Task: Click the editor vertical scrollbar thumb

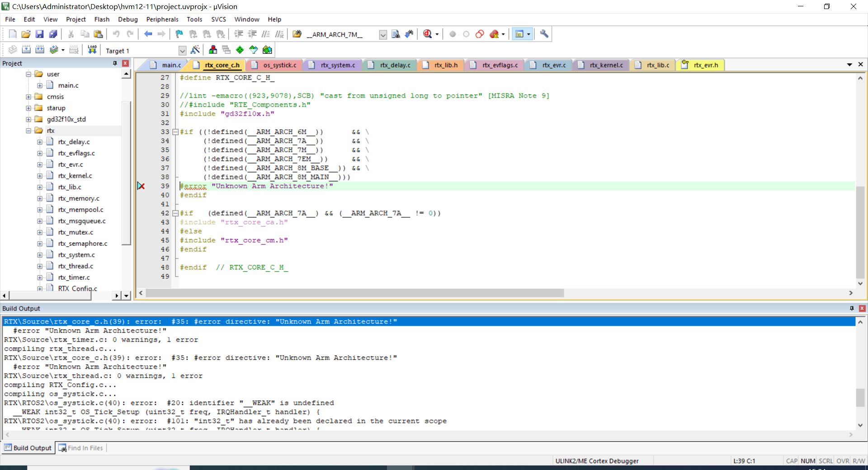Action: click(860, 232)
